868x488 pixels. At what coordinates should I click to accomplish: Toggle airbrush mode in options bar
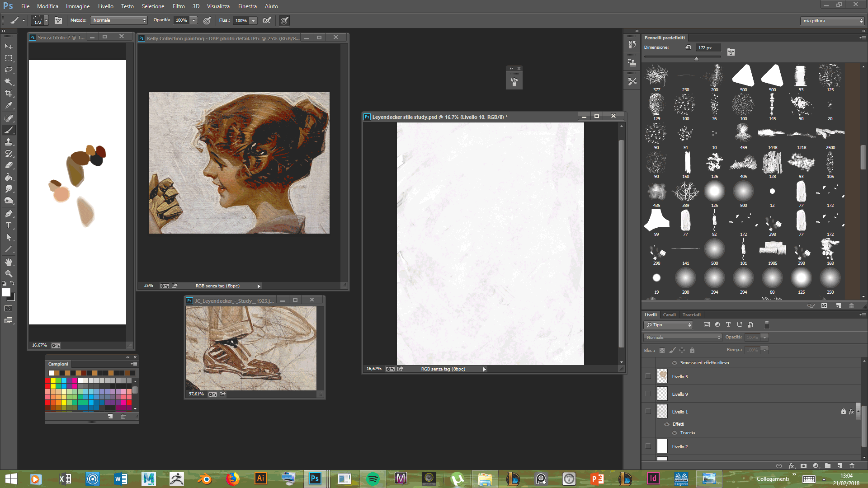click(267, 20)
